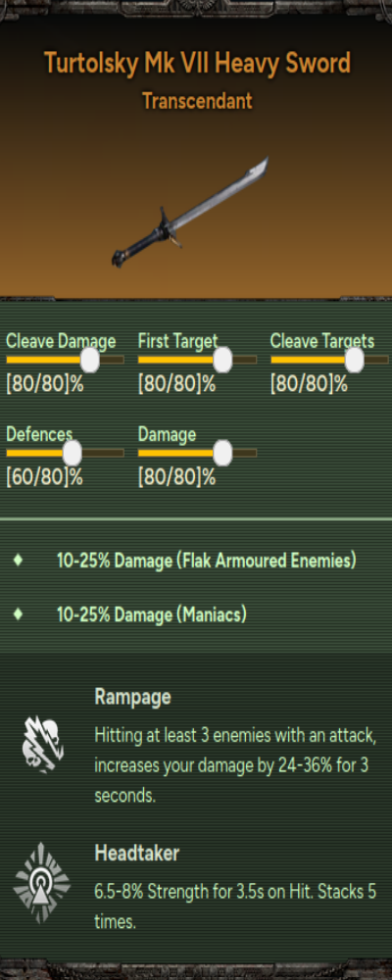Click the diamond bullet beside Maniacs perk
392x980 pixels.
[x=19, y=613]
